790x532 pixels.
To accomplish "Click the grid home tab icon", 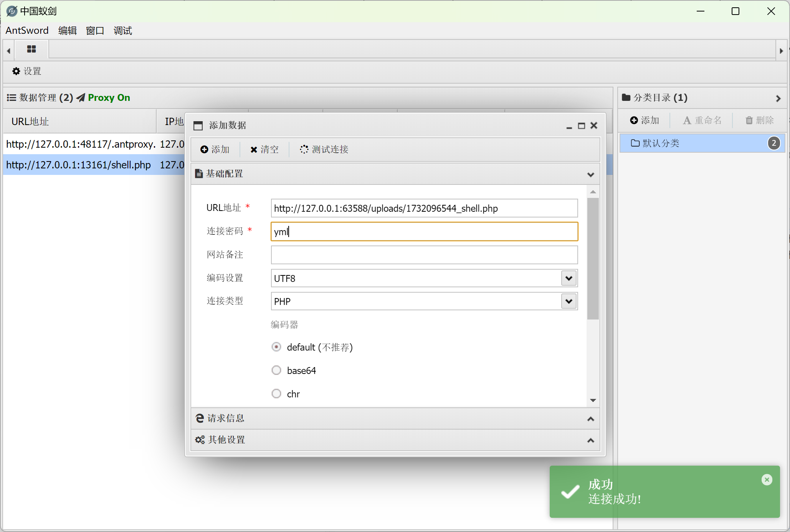I will pyautogui.click(x=31, y=49).
